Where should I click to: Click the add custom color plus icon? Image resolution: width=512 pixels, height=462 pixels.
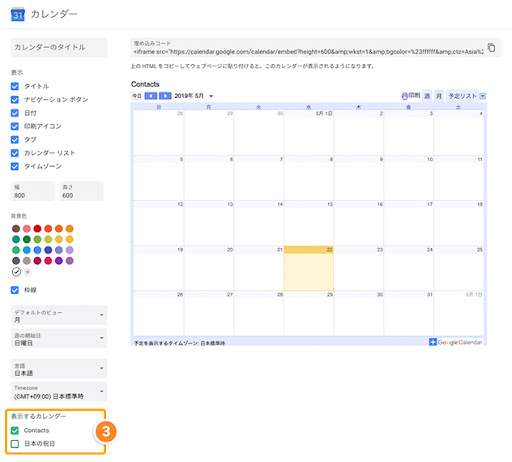28,272
